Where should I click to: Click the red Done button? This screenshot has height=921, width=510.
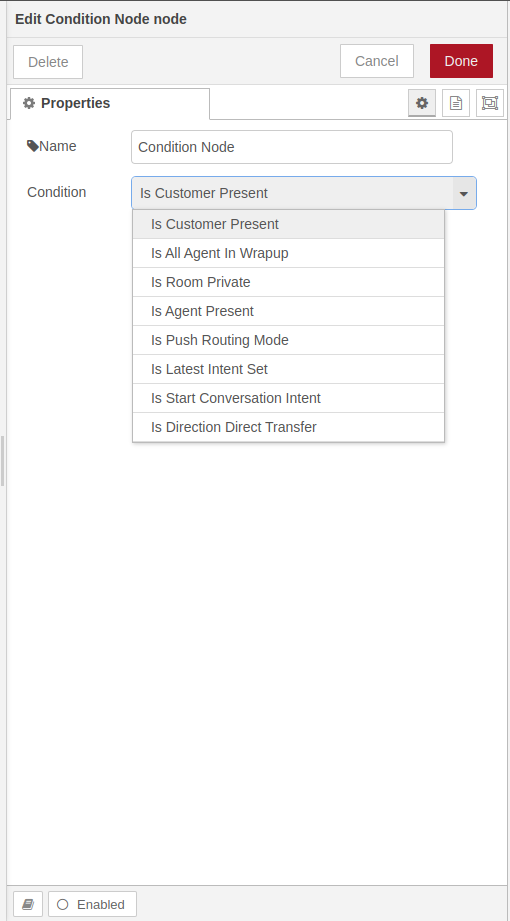tap(461, 61)
